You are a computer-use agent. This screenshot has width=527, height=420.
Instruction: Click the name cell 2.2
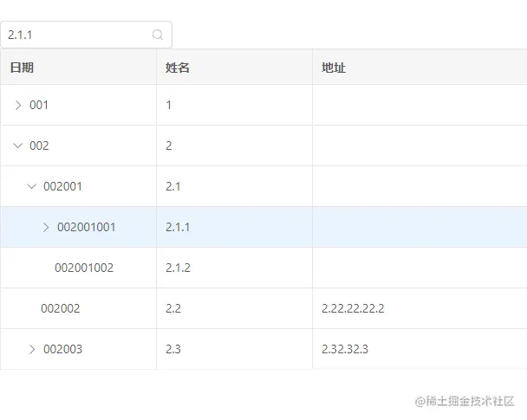pos(234,308)
